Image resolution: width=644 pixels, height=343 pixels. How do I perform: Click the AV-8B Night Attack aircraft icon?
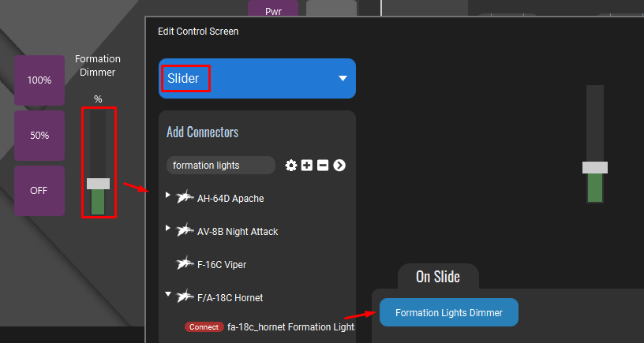(185, 230)
